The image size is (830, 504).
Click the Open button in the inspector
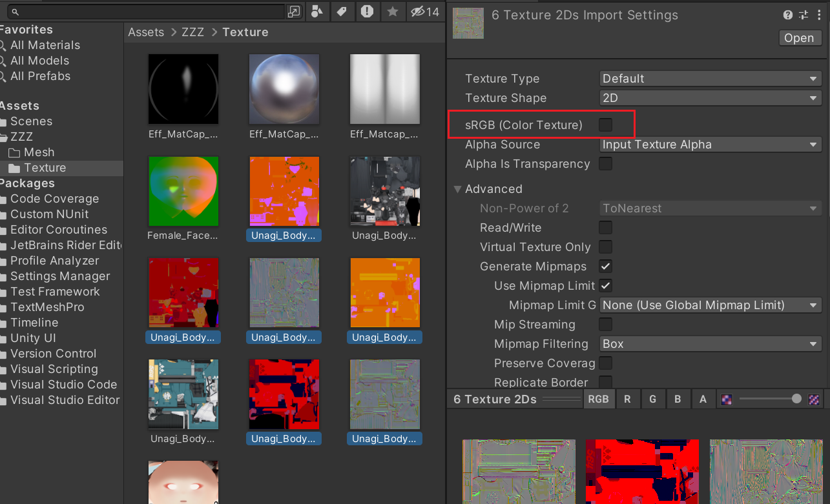click(x=798, y=38)
